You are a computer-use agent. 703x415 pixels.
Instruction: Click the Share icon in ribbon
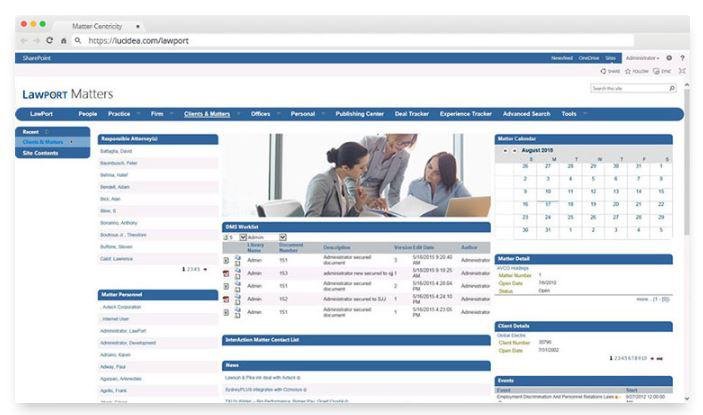604,71
